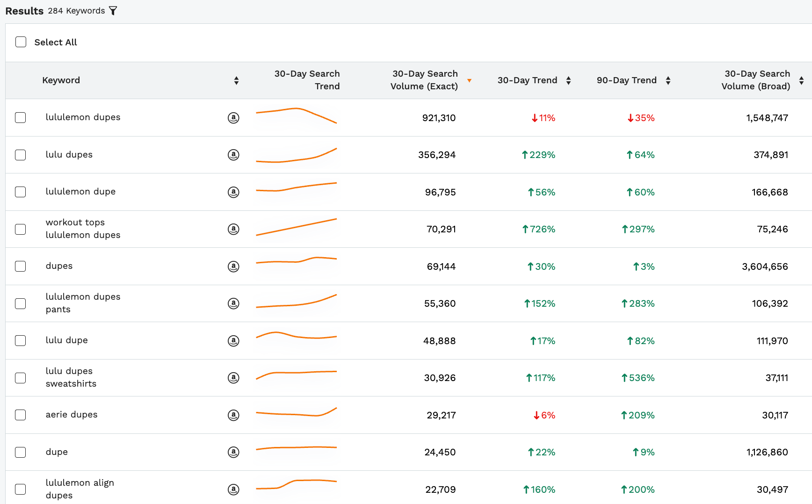Check the lululemon dupes row checkbox
Screen dimensions: 812x504
pyautogui.click(x=20, y=117)
